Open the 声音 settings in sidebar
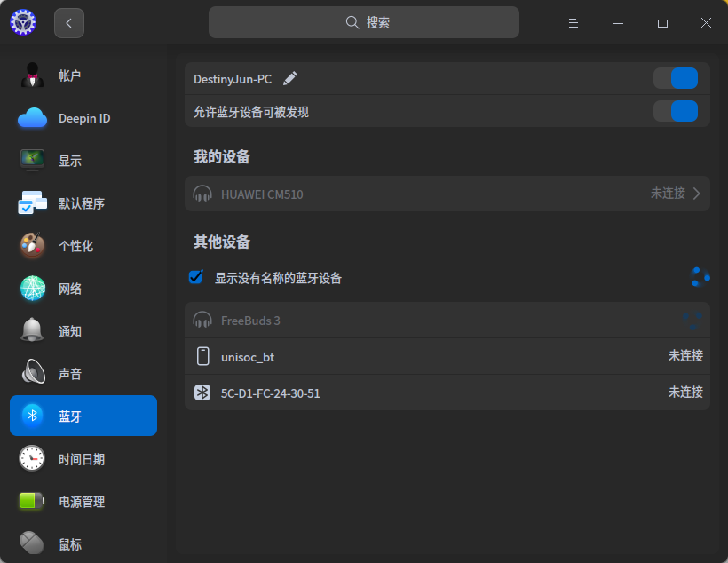 [68, 373]
